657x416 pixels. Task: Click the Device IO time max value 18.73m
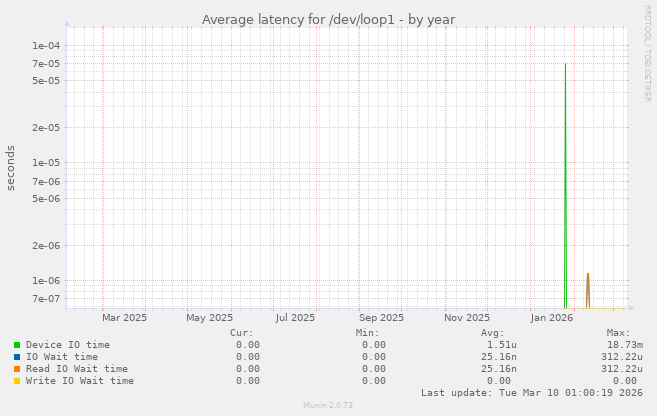625,345
